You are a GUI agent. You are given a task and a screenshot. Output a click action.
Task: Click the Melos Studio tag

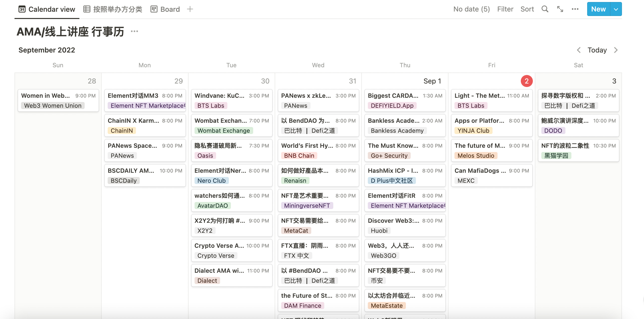[476, 155]
